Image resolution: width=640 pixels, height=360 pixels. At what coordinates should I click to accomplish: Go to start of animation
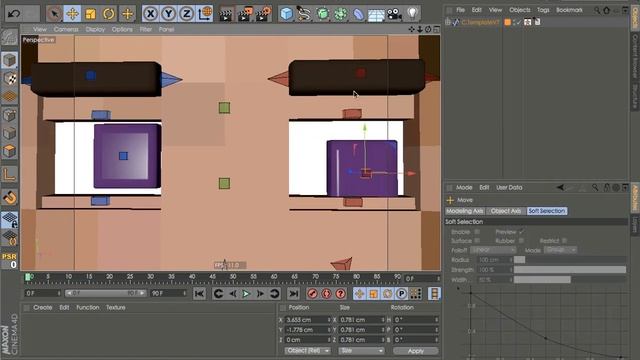pos(199,294)
